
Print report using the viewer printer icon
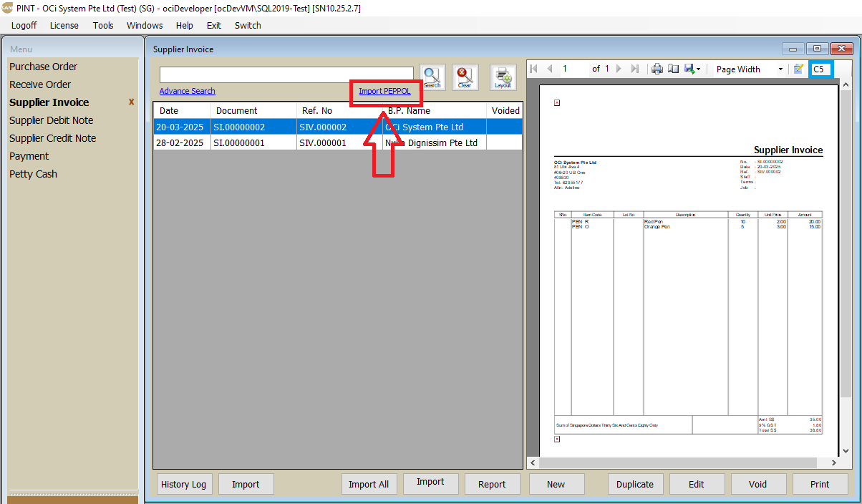click(x=657, y=69)
